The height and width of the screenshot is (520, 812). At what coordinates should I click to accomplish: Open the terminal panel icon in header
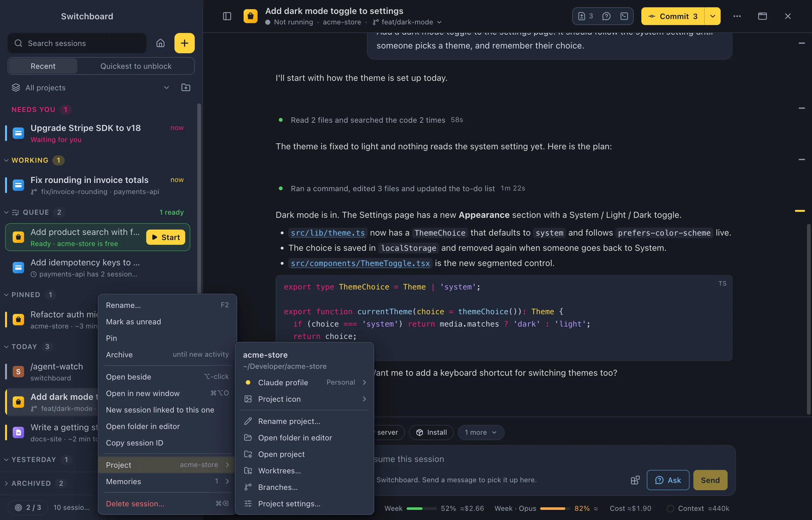coord(624,16)
